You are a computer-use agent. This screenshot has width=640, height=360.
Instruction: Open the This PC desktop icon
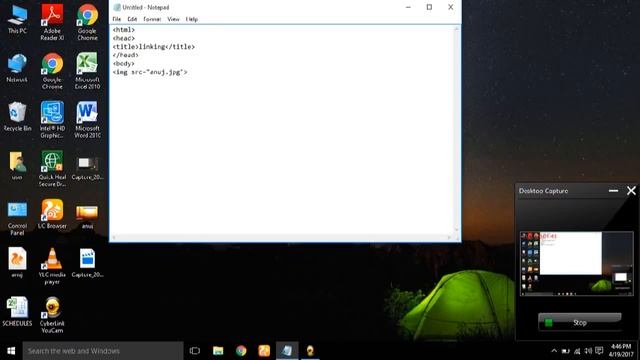coord(17,19)
